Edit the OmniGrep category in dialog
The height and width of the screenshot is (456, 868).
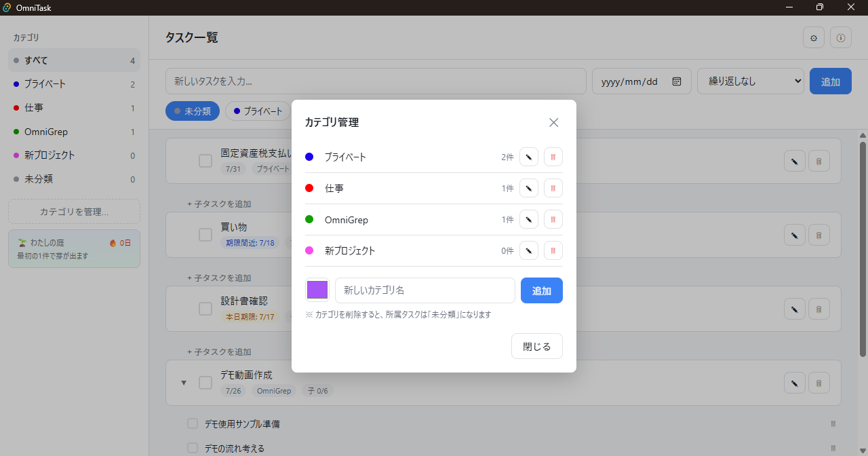[529, 219]
